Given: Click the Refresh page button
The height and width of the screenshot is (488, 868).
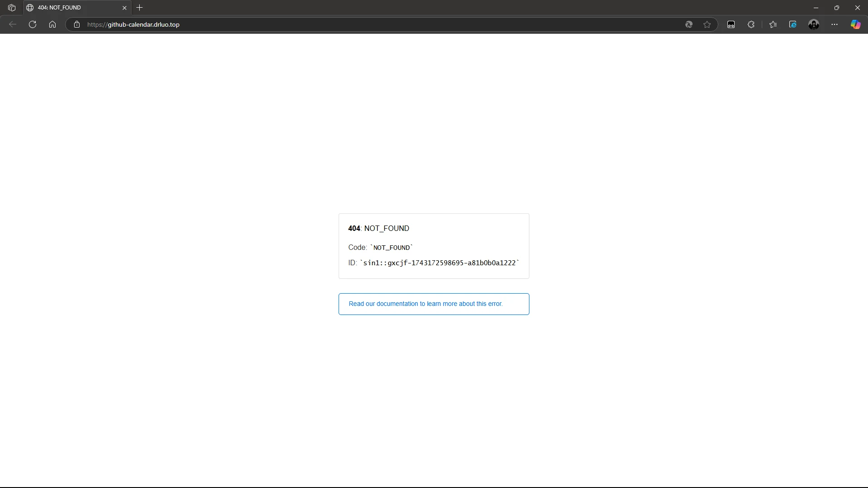Looking at the screenshot, I should point(33,24).
